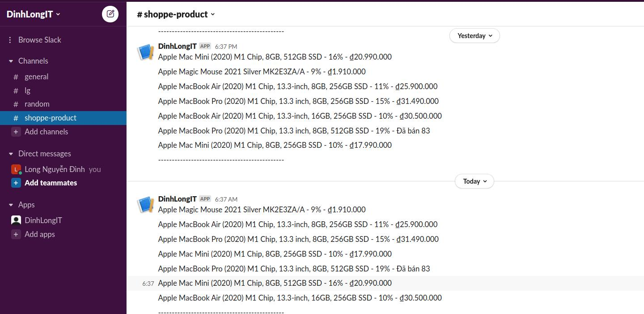Image resolution: width=644 pixels, height=314 pixels.
Task: Open the Yesterday date dropdown
Action: pos(475,36)
